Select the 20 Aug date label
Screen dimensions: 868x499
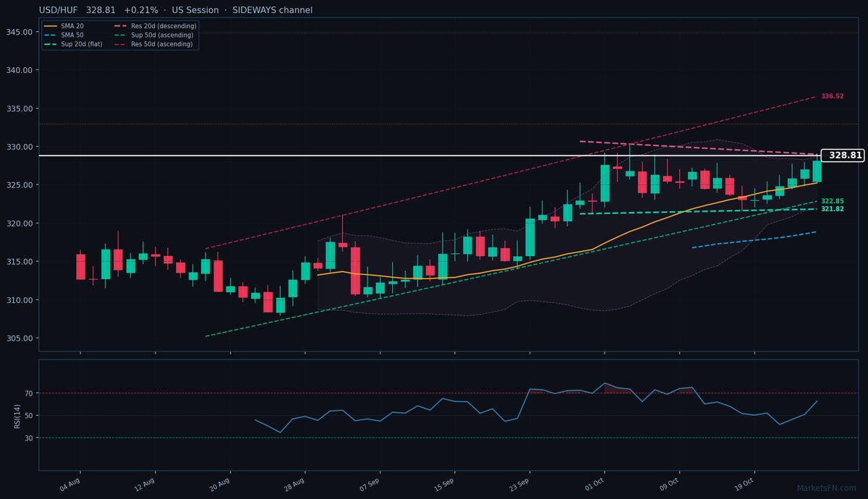click(x=220, y=484)
